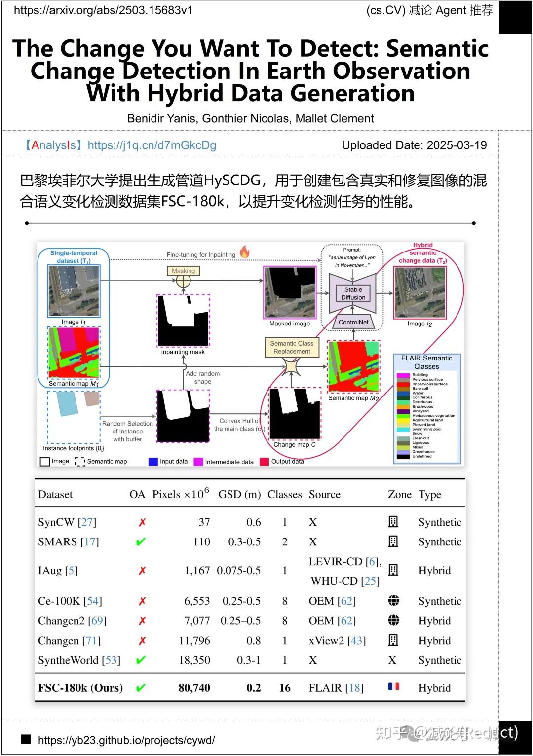Click the French flag icon in the FSC-180k row

click(393, 687)
